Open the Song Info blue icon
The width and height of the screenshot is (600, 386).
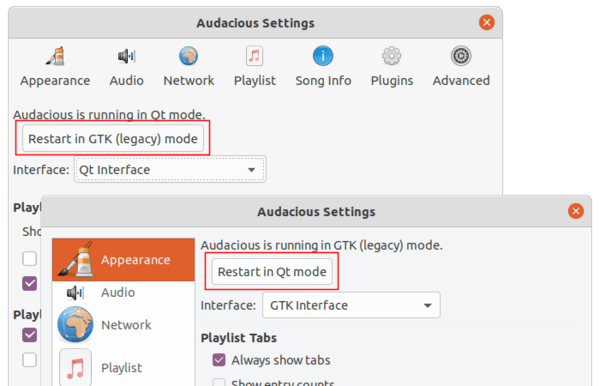tap(323, 56)
